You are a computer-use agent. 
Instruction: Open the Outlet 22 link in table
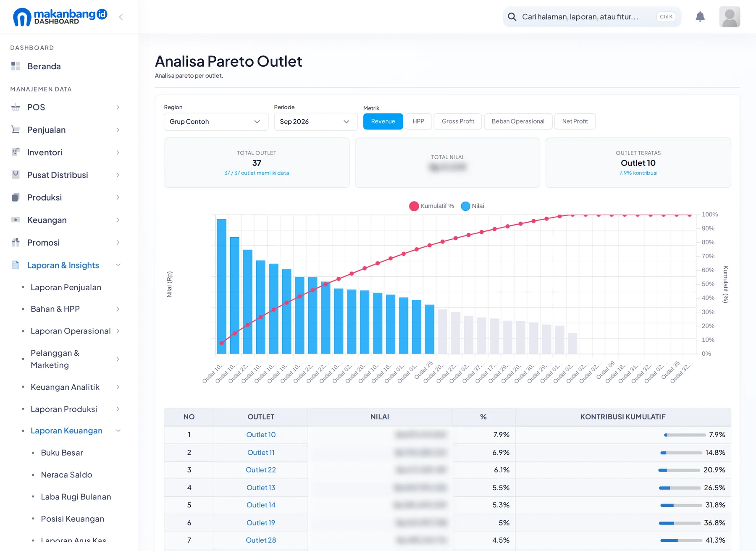[261, 470]
